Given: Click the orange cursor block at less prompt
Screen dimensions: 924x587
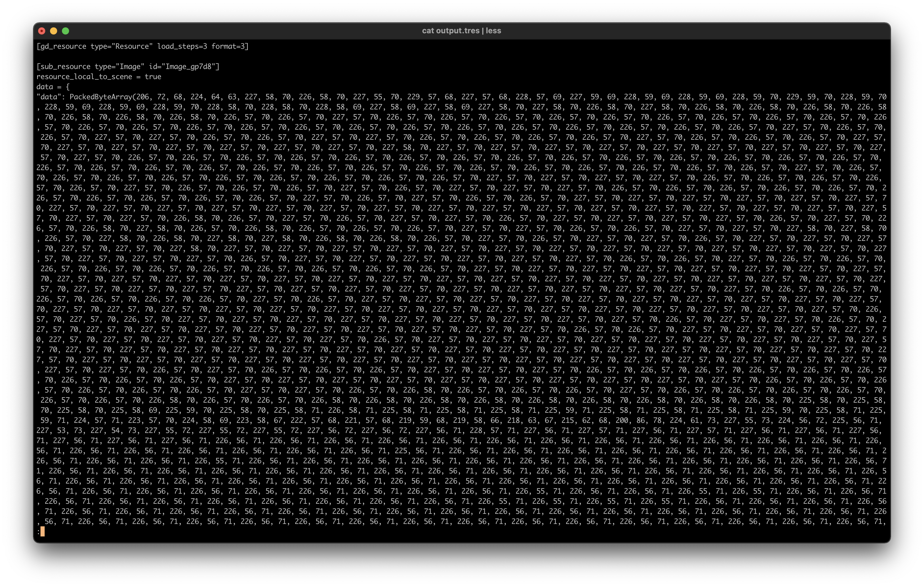Looking at the screenshot, I should pyautogui.click(x=43, y=531).
